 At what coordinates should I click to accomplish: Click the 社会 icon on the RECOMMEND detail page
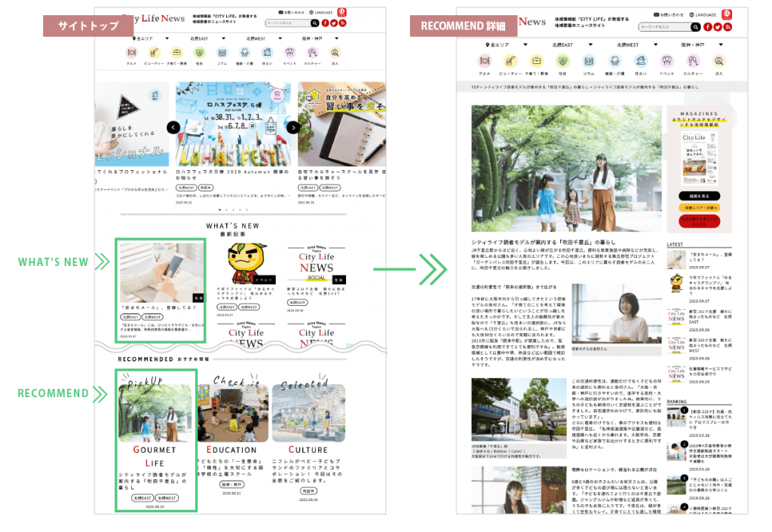pyautogui.click(x=562, y=61)
